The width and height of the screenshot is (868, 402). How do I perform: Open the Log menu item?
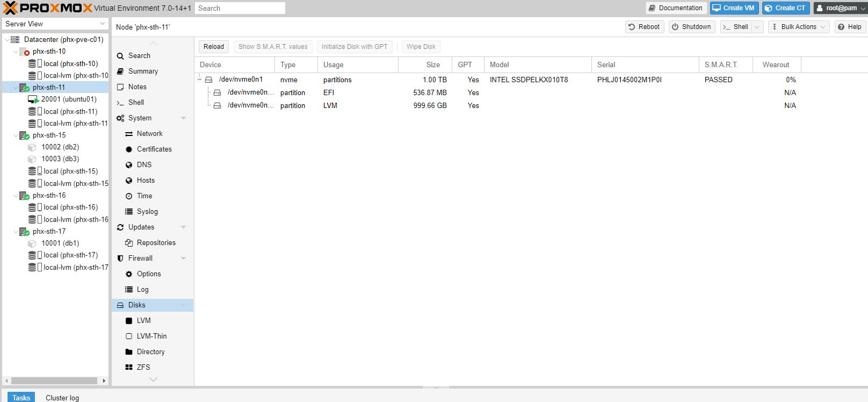(x=152, y=290)
